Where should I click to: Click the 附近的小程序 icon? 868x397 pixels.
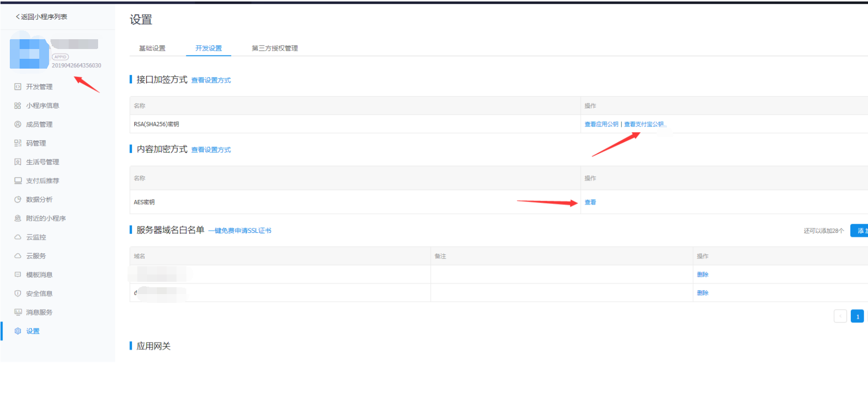(x=18, y=218)
